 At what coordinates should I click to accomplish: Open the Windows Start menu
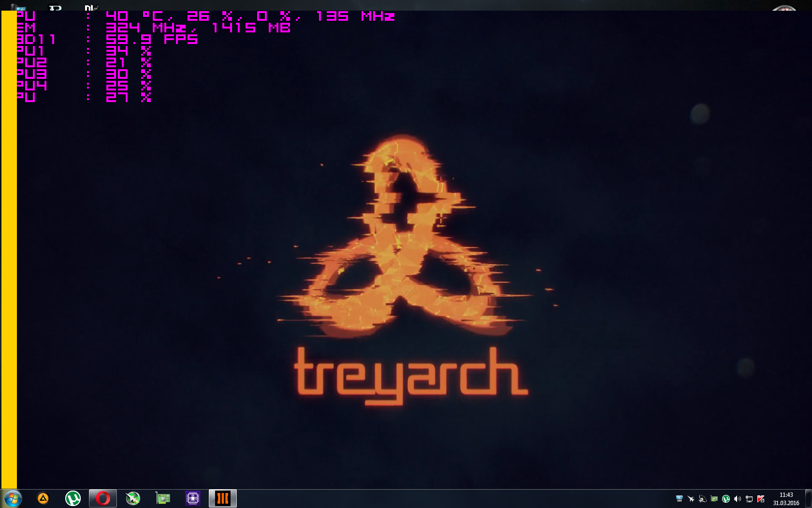coord(12,498)
